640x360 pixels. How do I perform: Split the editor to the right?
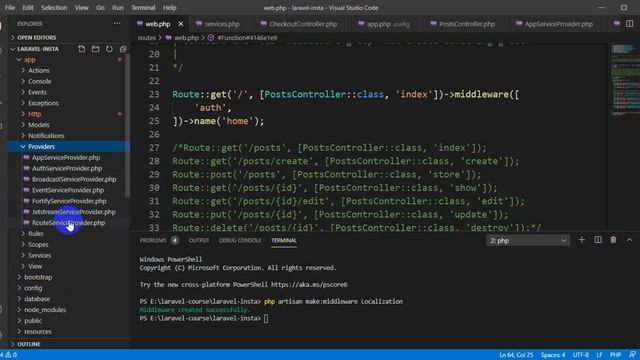pos(629,24)
